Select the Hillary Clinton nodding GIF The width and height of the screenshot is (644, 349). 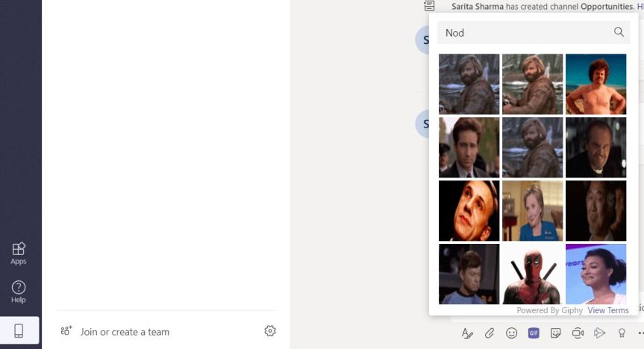click(532, 210)
